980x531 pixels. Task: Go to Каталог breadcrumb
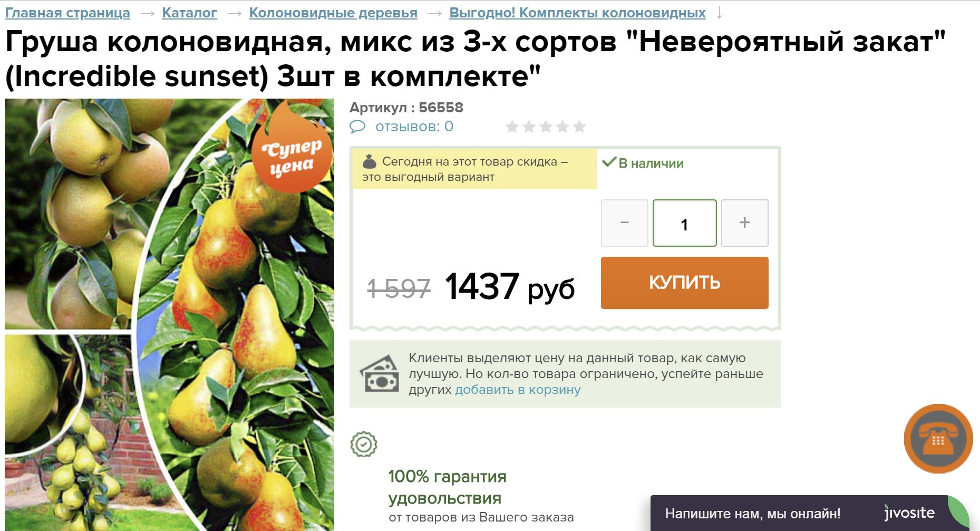point(190,13)
